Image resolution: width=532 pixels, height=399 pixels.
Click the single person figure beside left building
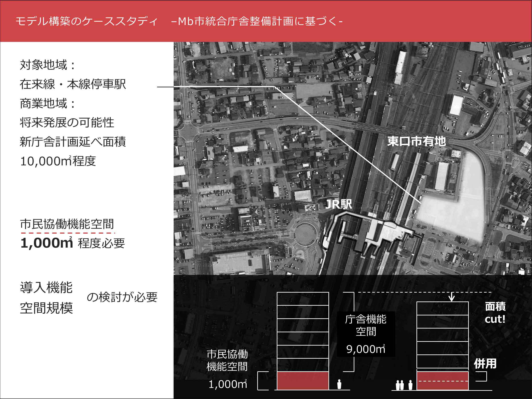point(339,384)
